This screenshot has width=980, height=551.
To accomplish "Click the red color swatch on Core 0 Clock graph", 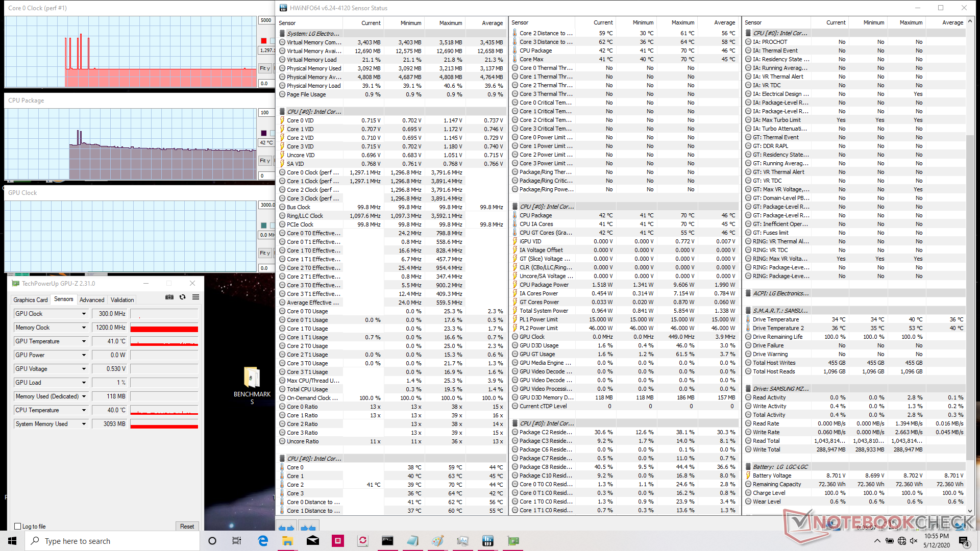I will pyautogui.click(x=264, y=41).
